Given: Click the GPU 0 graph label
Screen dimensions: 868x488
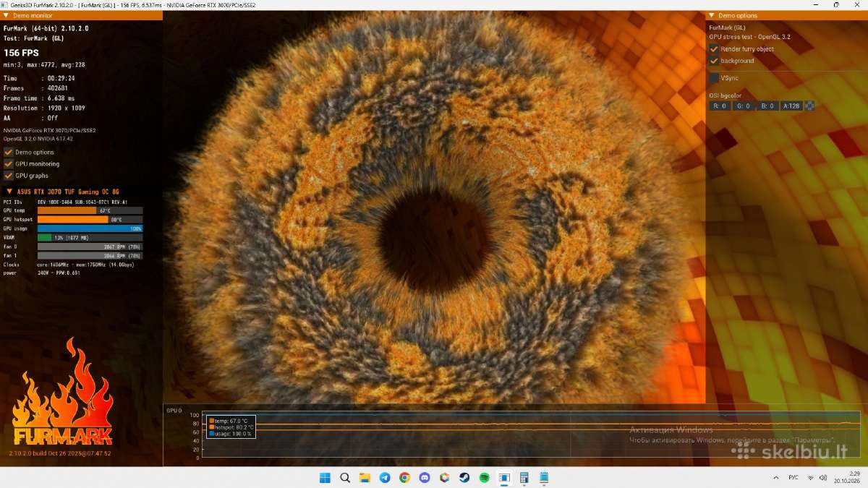Looking at the screenshot, I should (174, 411).
